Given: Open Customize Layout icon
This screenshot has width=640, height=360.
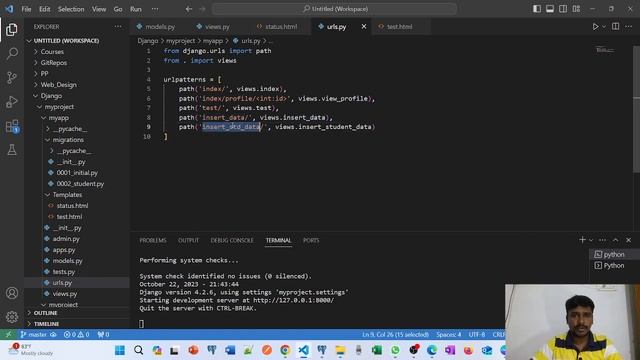Looking at the screenshot, I should pos(576,9).
